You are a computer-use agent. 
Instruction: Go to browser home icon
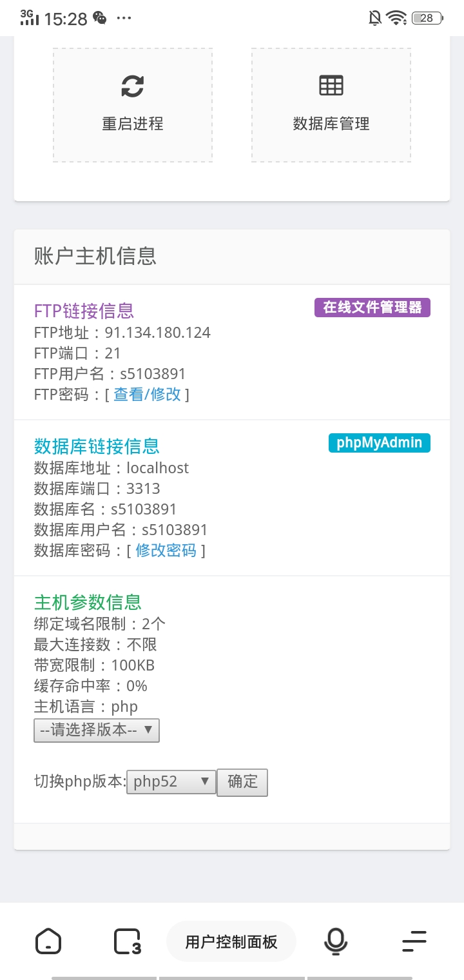tap(48, 941)
